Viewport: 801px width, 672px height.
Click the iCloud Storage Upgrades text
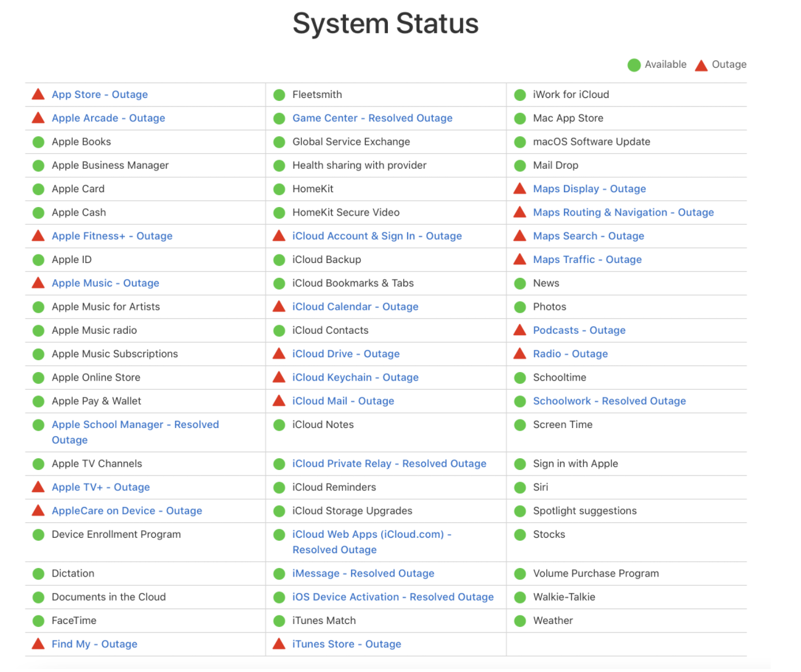pos(352,511)
